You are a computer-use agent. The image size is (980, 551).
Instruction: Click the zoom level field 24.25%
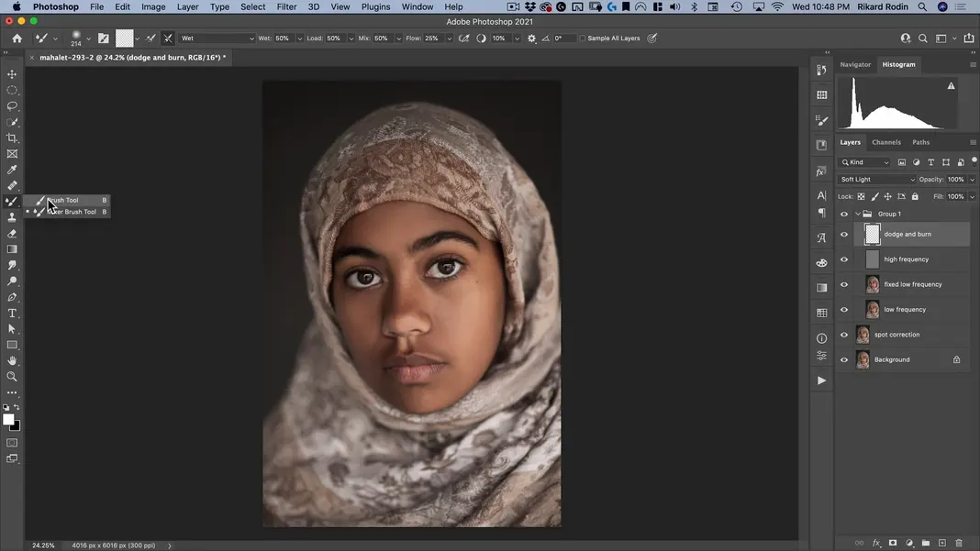coord(43,545)
